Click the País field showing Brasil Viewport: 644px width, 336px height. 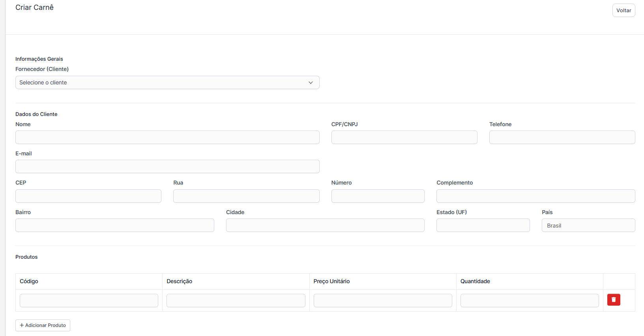588,225
